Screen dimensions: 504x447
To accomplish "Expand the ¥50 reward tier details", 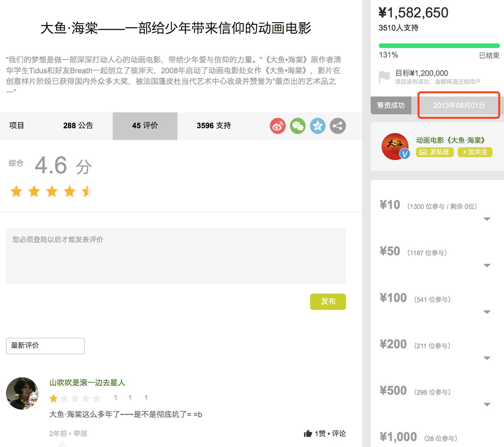I will (x=487, y=266).
